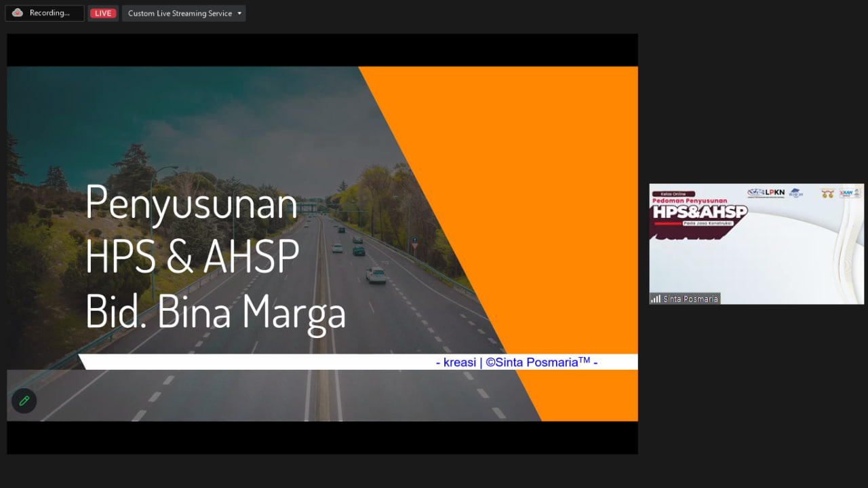The width and height of the screenshot is (868, 488).
Task: Expand the Custom Live Streaming Service arrow
Action: (x=239, y=14)
